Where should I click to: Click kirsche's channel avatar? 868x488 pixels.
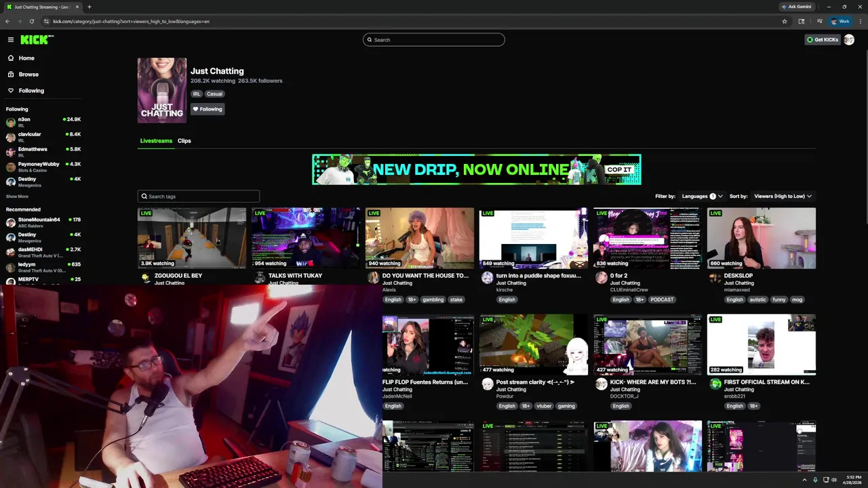point(487,278)
